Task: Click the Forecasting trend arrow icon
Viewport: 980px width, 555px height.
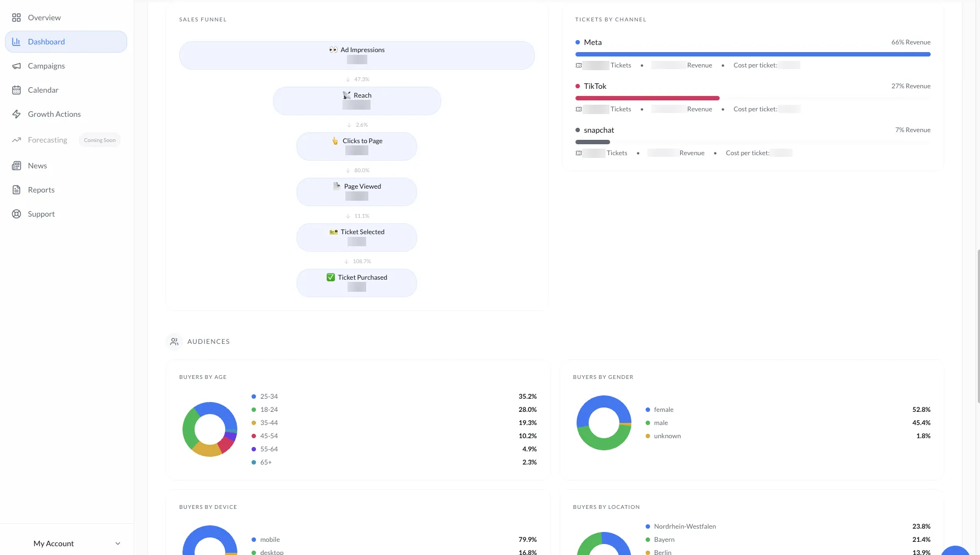Action: pos(16,140)
